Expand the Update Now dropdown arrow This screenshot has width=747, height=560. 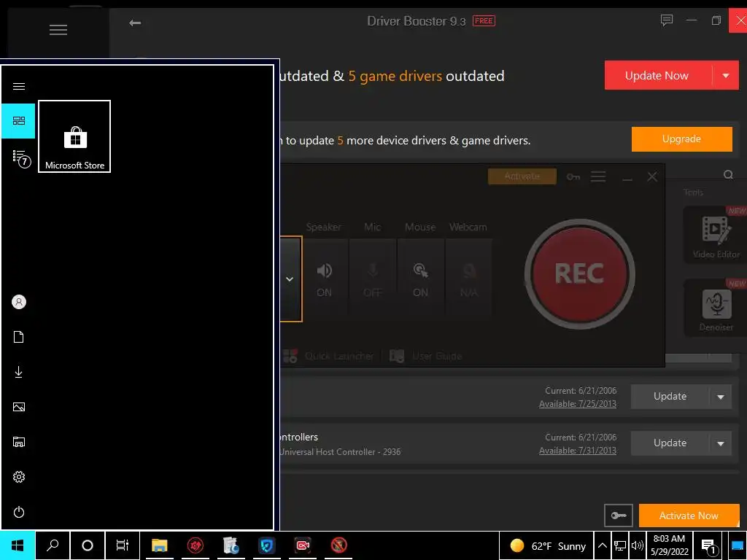pos(726,75)
